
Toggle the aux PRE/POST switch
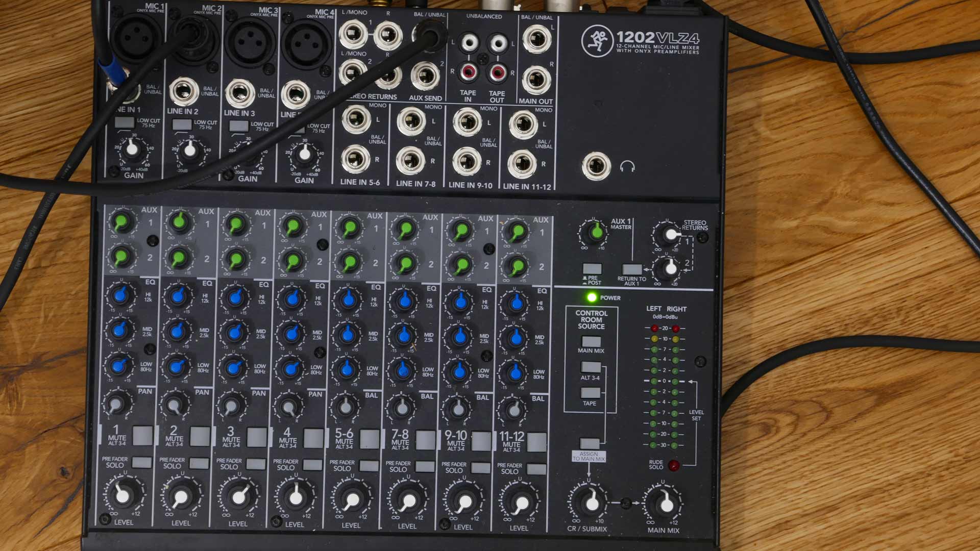tap(592, 269)
